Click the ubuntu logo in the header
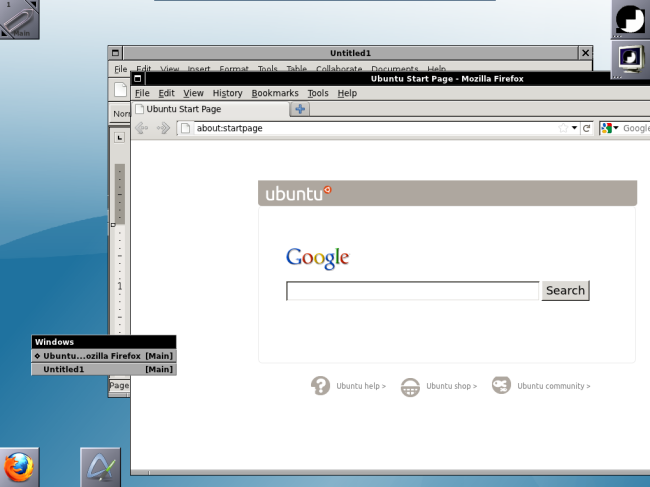650x487 pixels. 298,193
